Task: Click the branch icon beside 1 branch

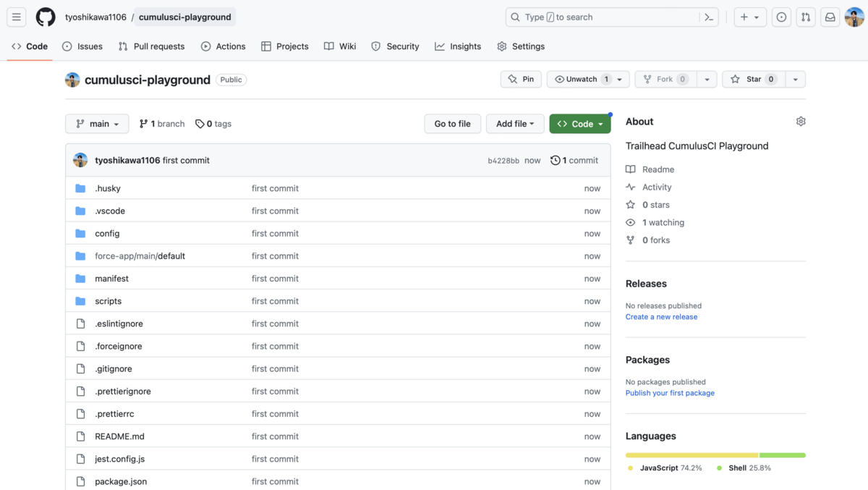Action: 143,124
